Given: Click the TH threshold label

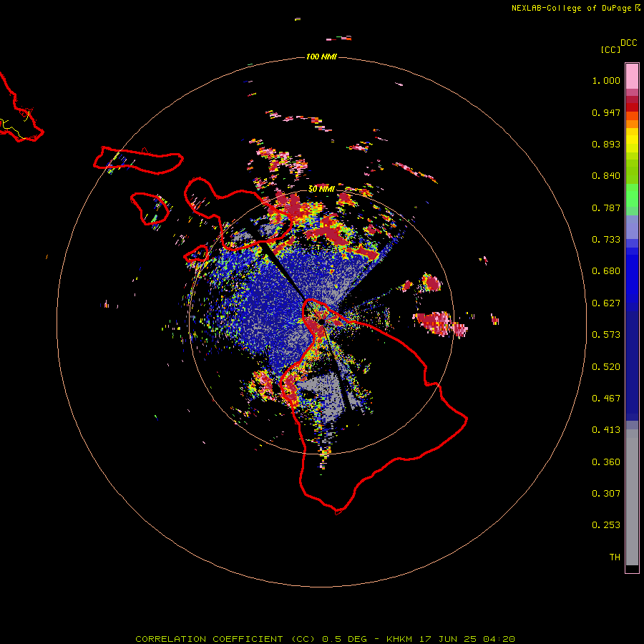Looking at the screenshot, I should point(615,557).
